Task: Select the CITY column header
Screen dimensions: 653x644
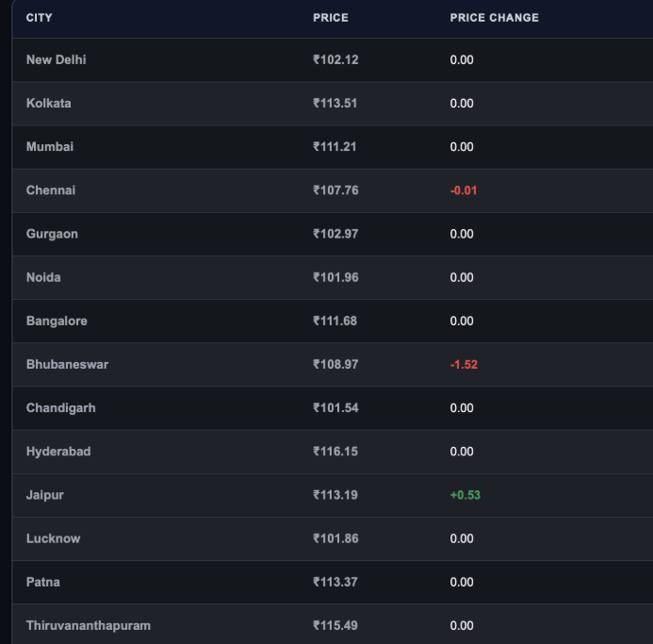Action: pyautogui.click(x=40, y=18)
